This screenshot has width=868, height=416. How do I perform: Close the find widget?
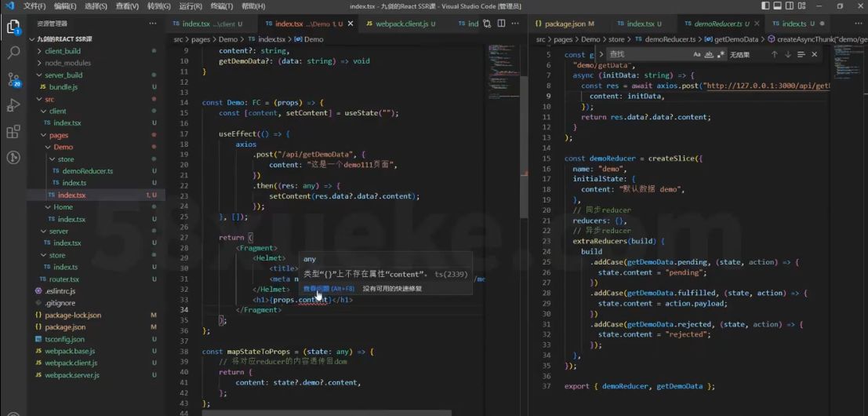pos(815,55)
